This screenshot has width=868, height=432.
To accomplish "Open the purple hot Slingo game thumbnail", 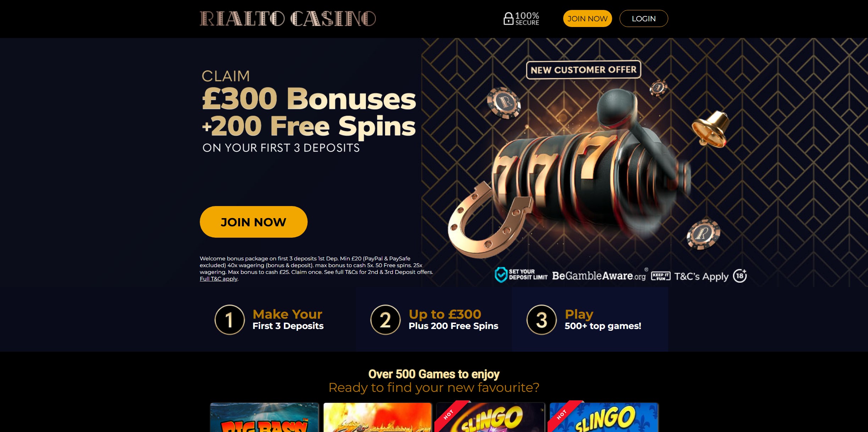I will click(x=491, y=417).
